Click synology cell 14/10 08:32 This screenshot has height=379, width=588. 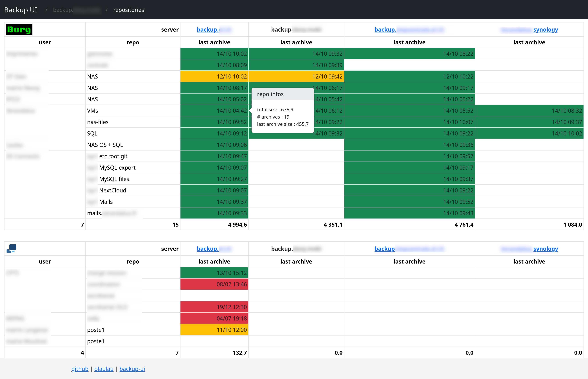coord(529,111)
